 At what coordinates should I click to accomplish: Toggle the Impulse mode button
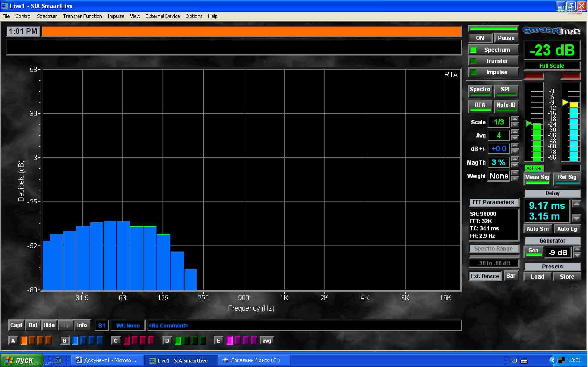tap(493, 72)
